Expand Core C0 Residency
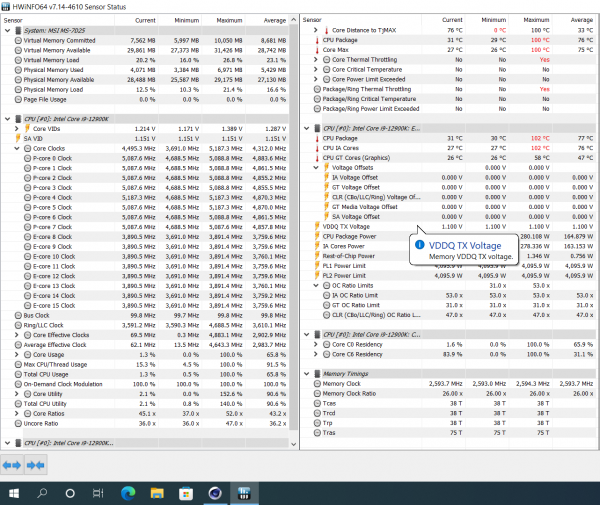The width and height of the screenshot is (600, 505). [316, 344]
